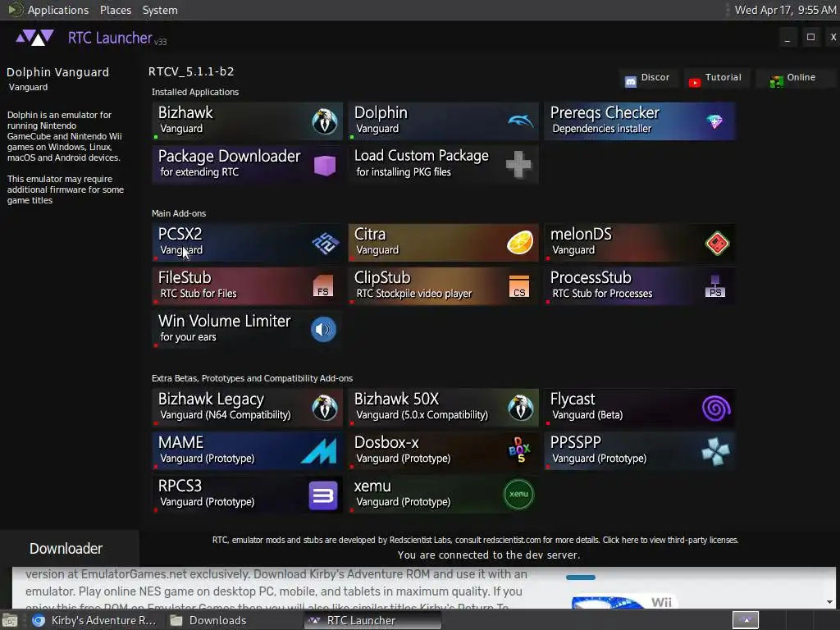Image resolution: width=840 pixels, height=630 pixels.
Task: Open the Applications menu
Action: tap(58, 10)
